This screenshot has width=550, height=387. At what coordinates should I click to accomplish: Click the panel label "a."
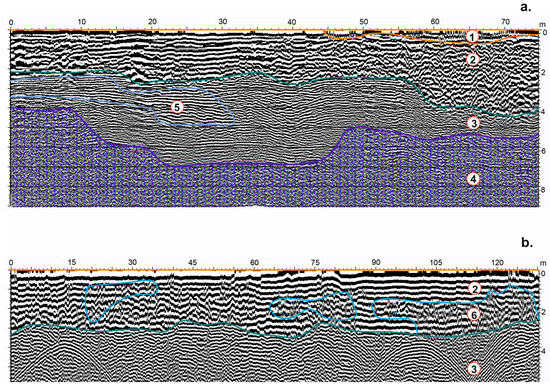(x=526, y=7)
